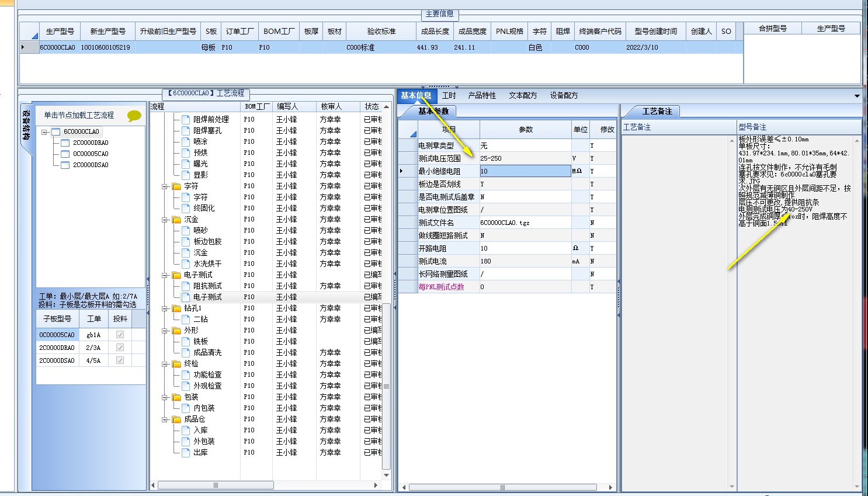This screenshot has width=868, height=496.
Task: Click the 二钻 document icon
Action: [x=186, y=319]
